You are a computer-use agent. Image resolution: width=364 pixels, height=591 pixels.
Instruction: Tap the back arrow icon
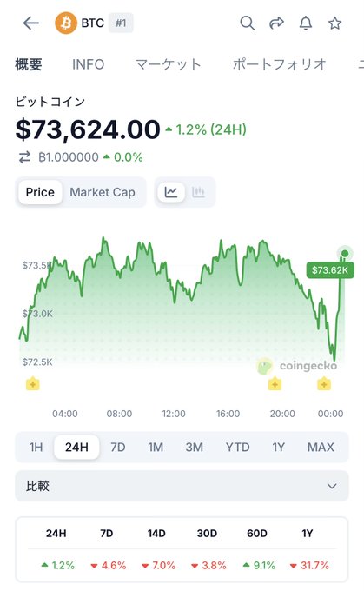[x=31, y=23]
